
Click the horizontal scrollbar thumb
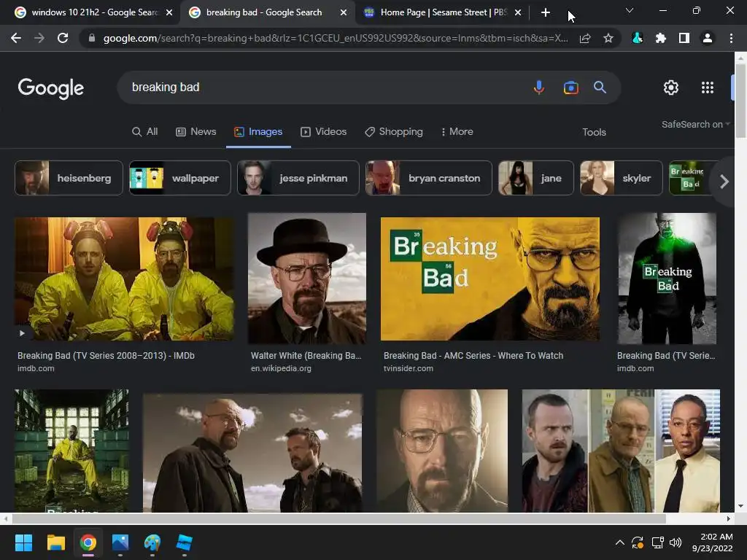[338, 518]
